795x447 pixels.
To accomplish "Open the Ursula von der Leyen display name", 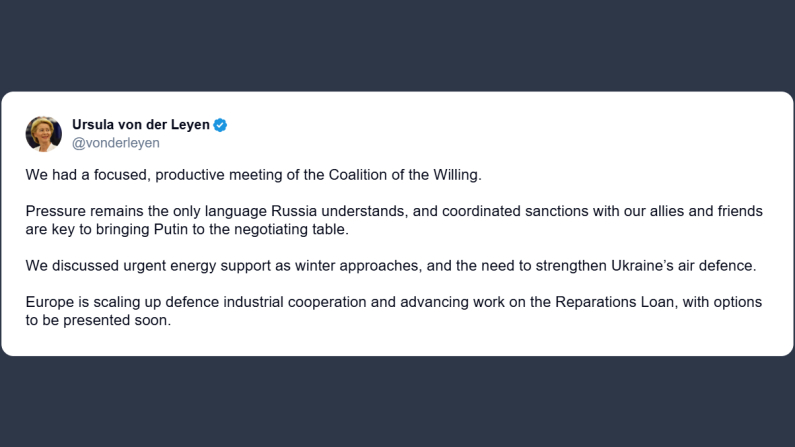I will tap(140, 125).
